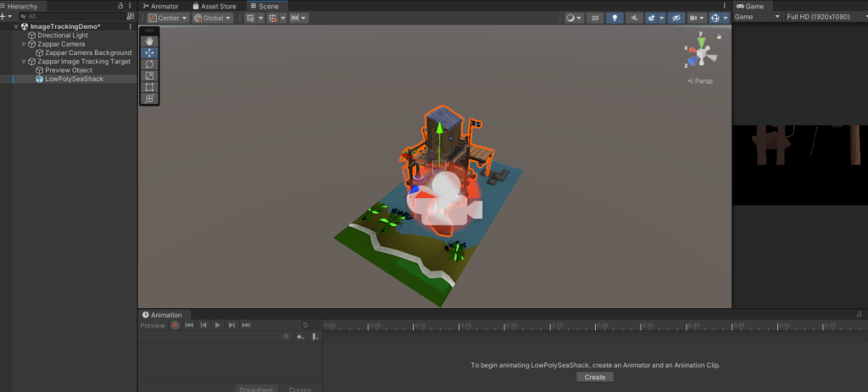868x392 pixels.
Task: Toggle scene lighting bulb button
Action: tap(614, 18)
